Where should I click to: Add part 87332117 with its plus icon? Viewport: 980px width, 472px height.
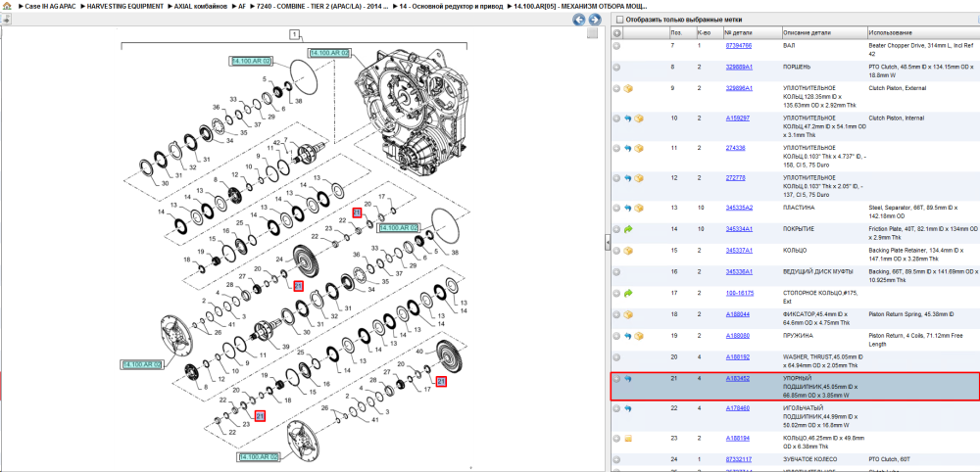coord(616,459)
